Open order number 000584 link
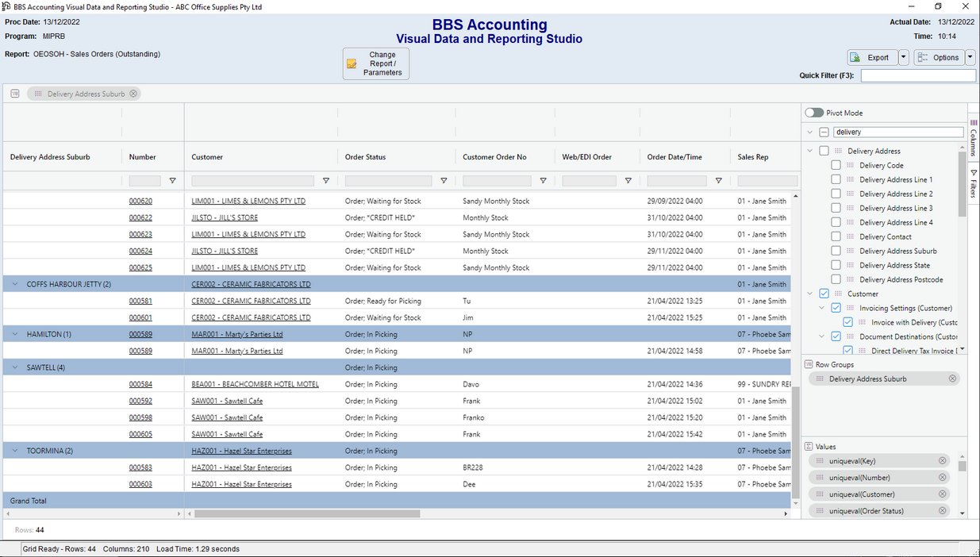Screen dimensions: 980x557 coord(140,384)
